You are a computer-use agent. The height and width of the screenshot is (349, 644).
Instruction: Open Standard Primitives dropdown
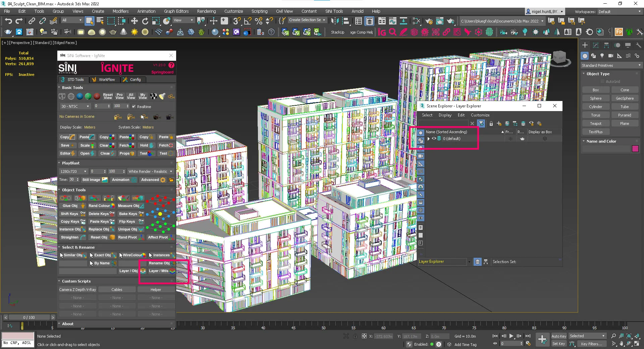(x=611, y=65)
